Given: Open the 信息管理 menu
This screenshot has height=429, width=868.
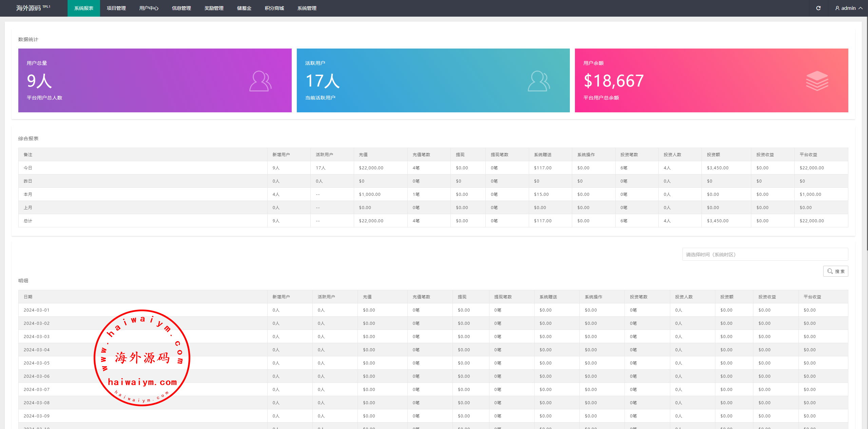Looking at the screenshot, I should click(x=181, y=8).
